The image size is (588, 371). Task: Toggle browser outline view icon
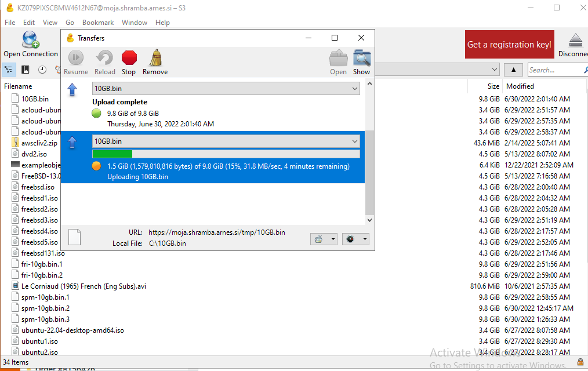[9, 70]
